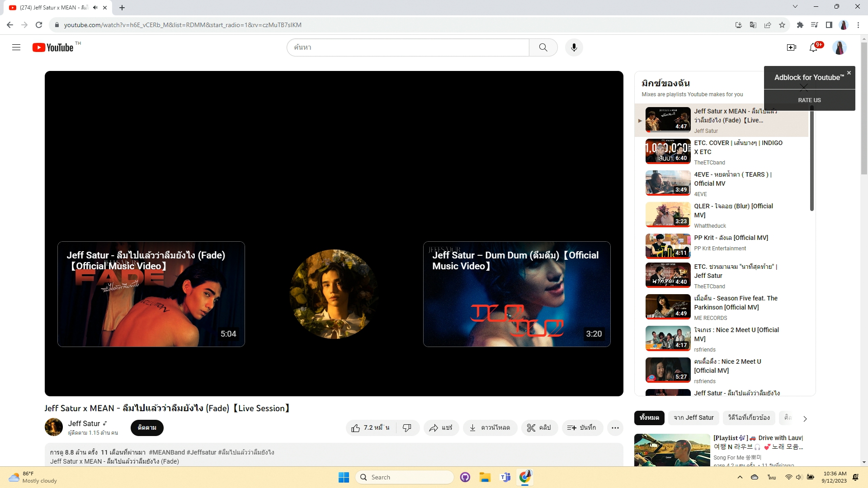
Task: Play suggested Fade Official Music Video card
Action: click(151, 294)
